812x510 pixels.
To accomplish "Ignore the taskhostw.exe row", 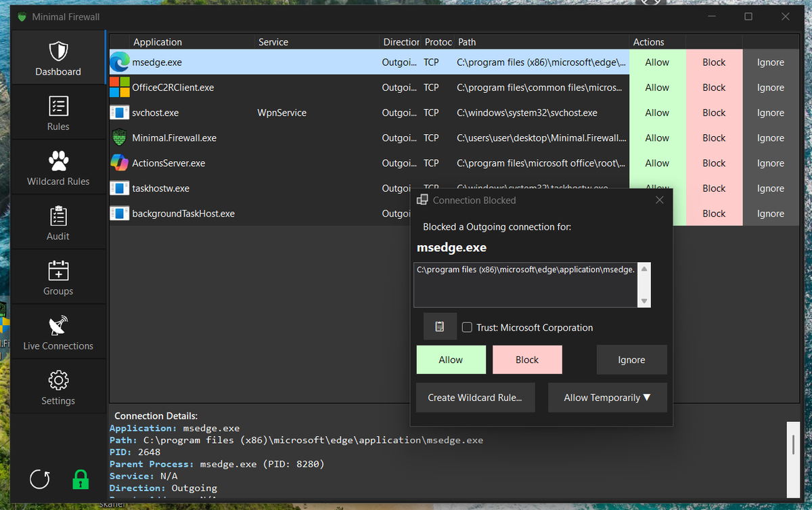I will point(771,188).
